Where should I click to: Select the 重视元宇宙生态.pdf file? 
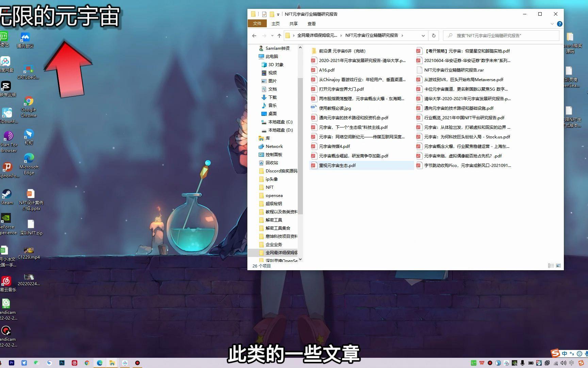(337, 165)
